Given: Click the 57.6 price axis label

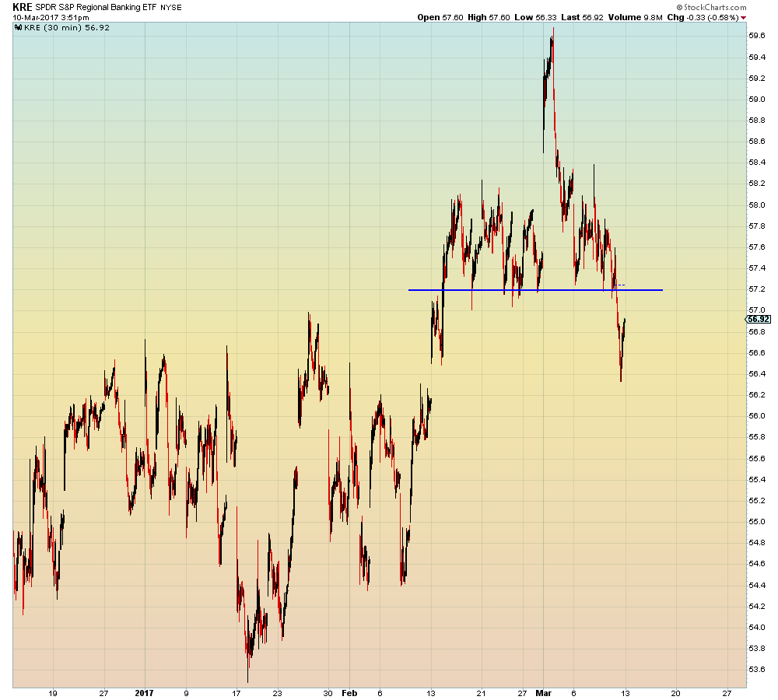Looking at the screenshot, I should coord(757,247).
